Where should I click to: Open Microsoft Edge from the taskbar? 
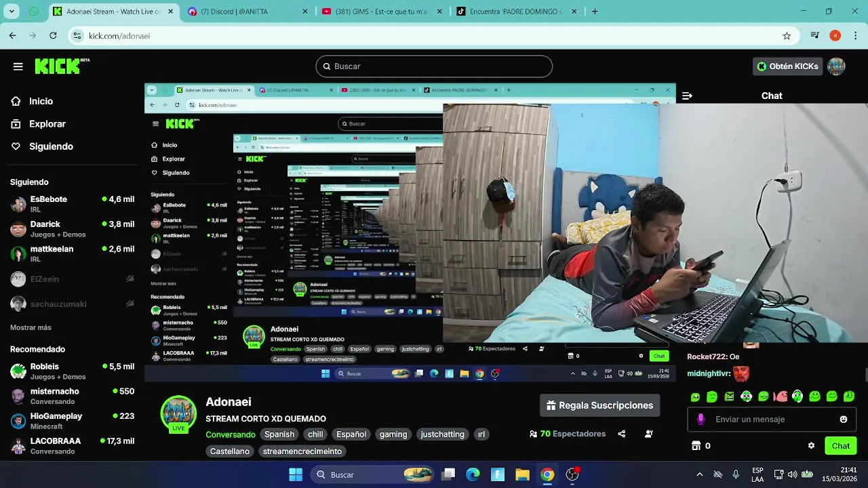click(x=473, y=474)
